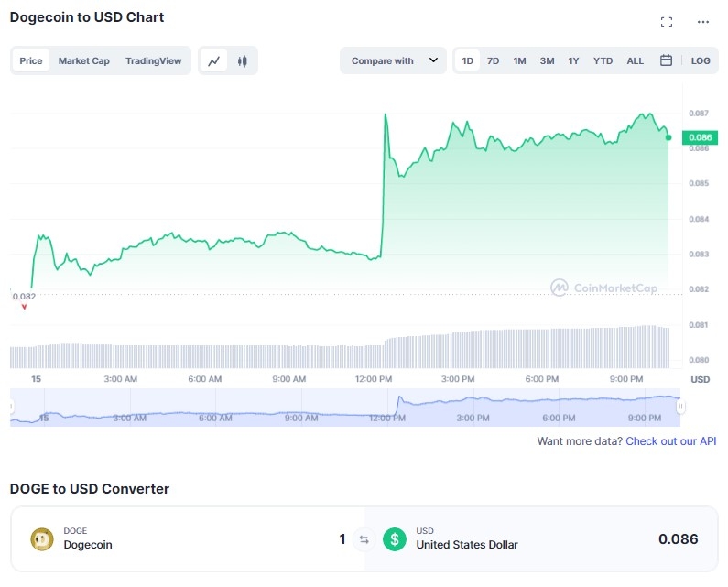Switch to candlestick chart view
The image size is (728, 587).
click(x=243, y=60)
